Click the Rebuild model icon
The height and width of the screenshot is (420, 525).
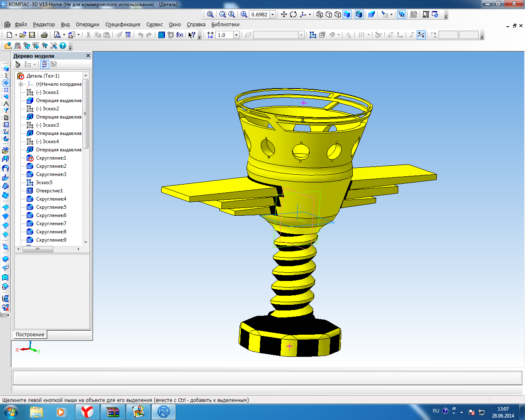(x=435, y=14)
